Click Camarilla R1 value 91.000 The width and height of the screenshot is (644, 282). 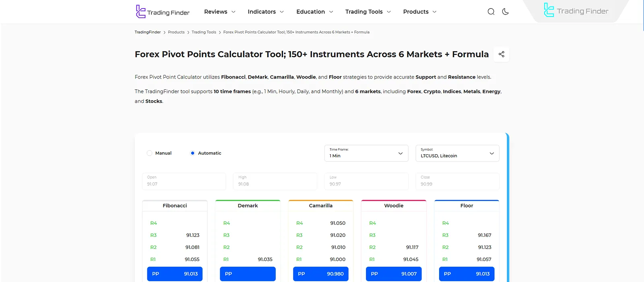coord(338,259)
